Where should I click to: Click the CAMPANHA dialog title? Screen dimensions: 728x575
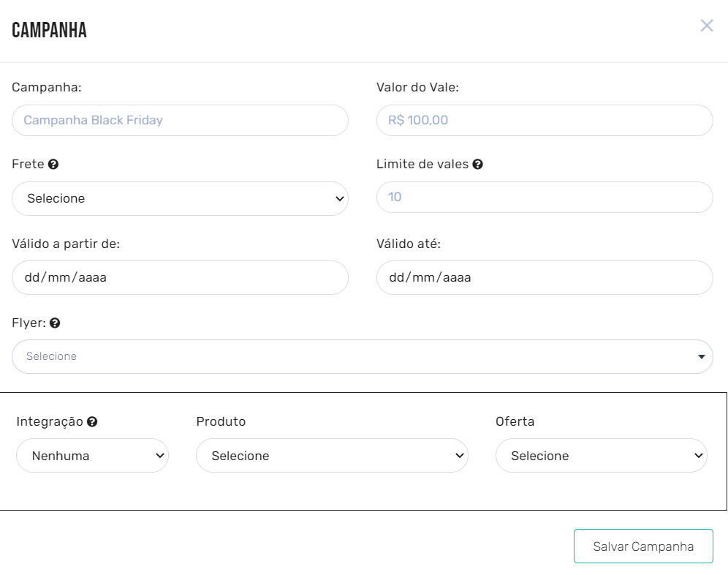[x=50, y=30]
